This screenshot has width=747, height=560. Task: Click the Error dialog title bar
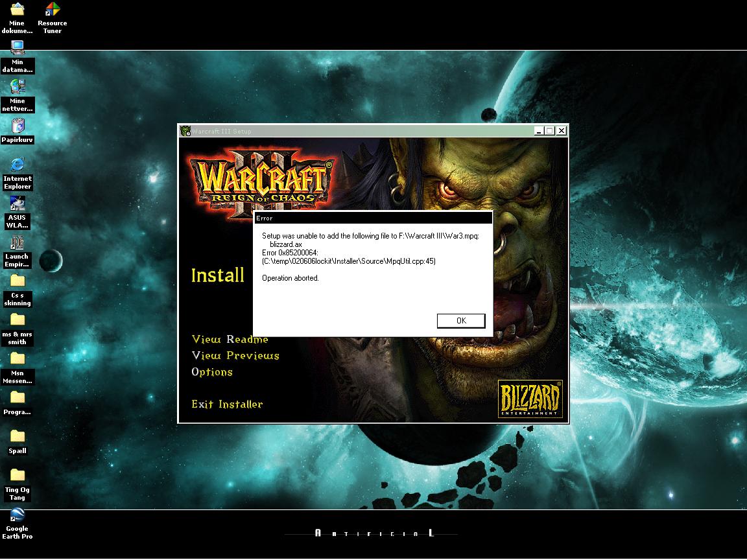pyautogui.click(x=373, y=218)
